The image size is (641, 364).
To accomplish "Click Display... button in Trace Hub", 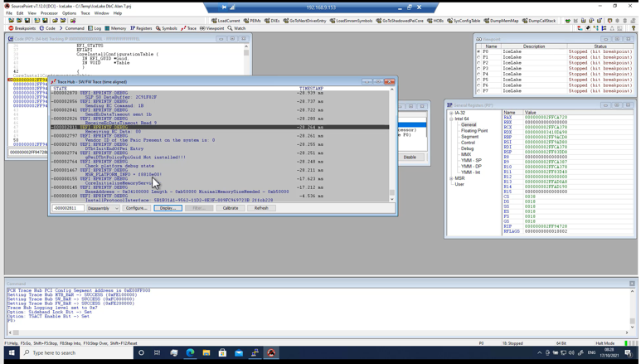I will pyautogui.click(x=168, y=208).
